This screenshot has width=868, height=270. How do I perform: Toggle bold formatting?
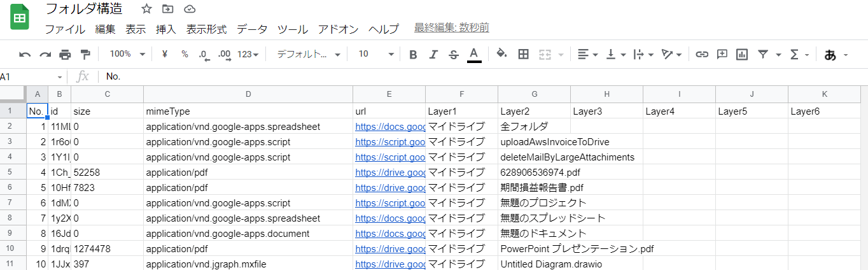click(413, 54)
